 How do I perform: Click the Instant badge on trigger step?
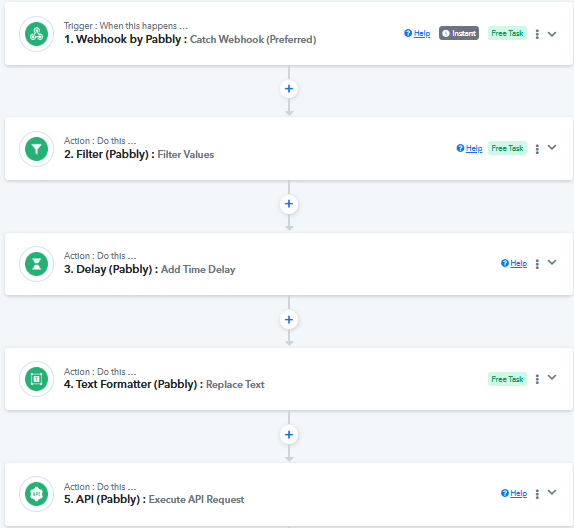[x=459, y=33]
